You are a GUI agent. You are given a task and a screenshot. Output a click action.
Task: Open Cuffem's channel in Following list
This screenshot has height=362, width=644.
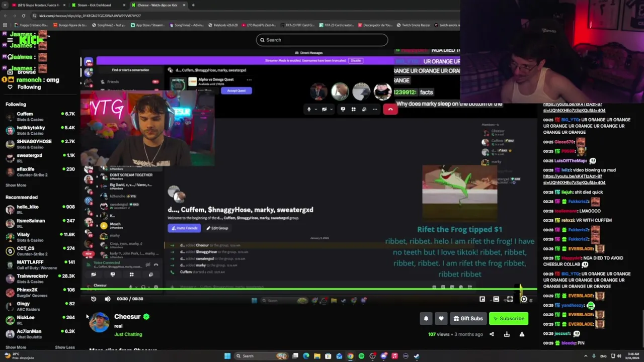40,116
